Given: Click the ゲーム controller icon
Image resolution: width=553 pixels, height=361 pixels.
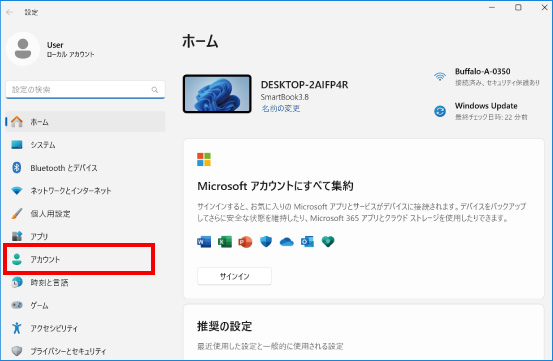Looking at the screenshot, I should tap(17, 305).
